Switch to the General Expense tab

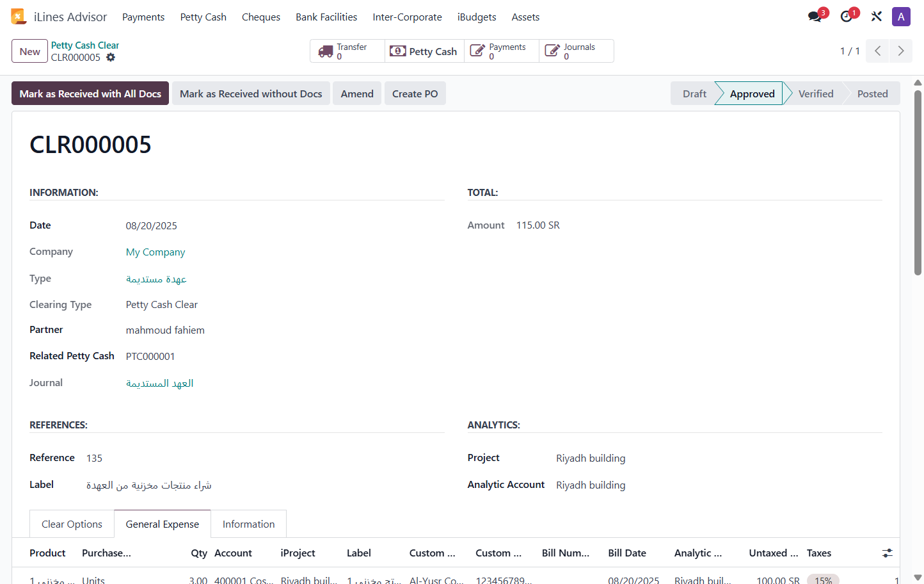[x=163, y=524]
